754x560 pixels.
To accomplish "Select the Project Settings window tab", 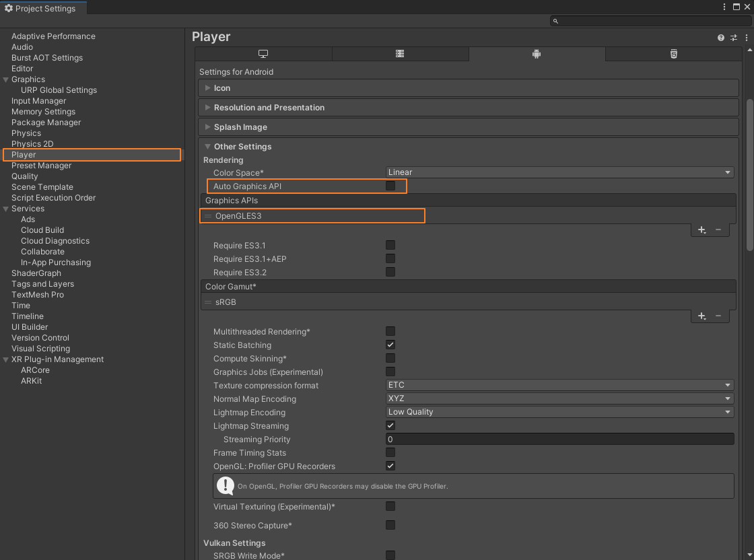I will (43, 8).
